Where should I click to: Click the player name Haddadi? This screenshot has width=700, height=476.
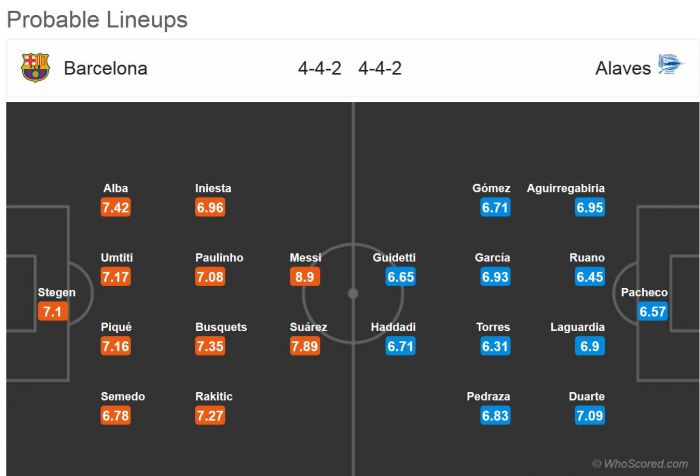(x=393, y=327)
